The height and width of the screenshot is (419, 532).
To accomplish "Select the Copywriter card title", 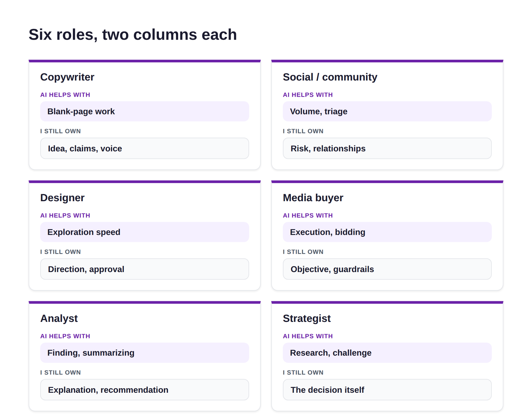I will (67, 77).
